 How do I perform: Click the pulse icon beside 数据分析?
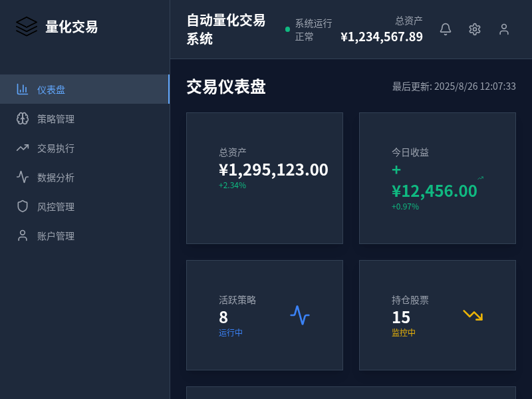pyautogui.click(x=23, y=177)
